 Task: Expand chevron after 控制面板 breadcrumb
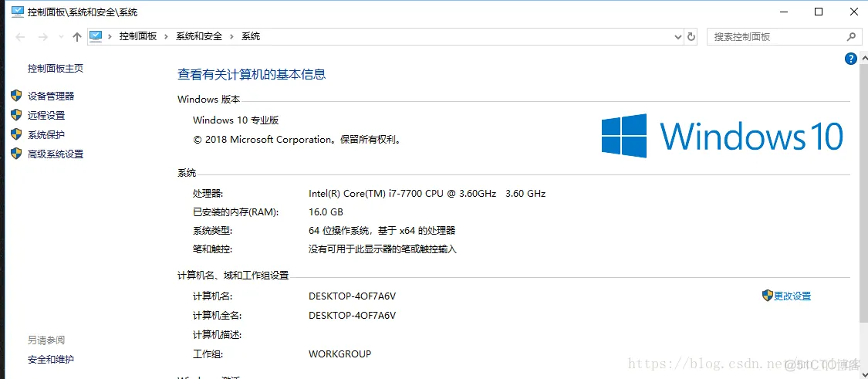click(167, 36)
